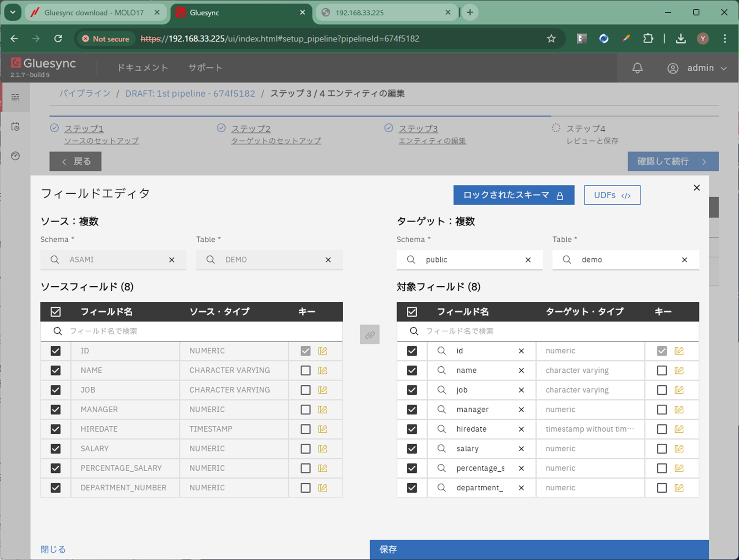This screenshot has height=560, width=739.
Task: Toggle select-all checkbox in target fields header
Action: [x=412, y=312]
